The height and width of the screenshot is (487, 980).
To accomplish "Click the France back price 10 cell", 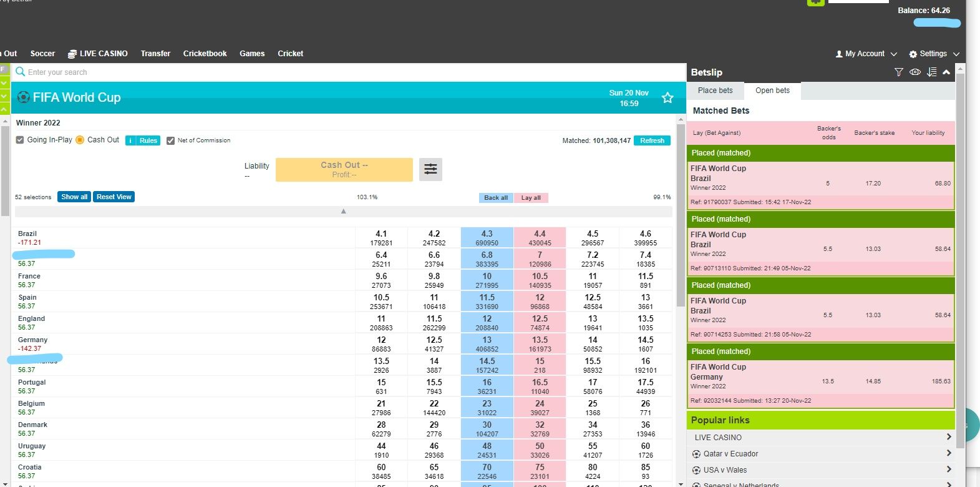I will point(487,280).
